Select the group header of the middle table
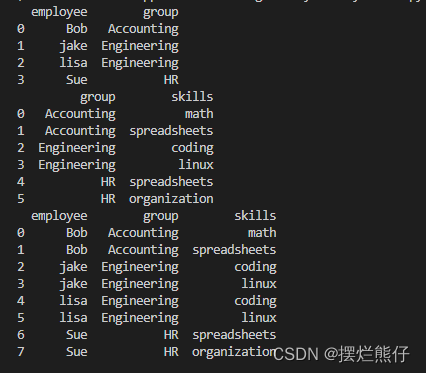The height and width of the screenshot is (373, 426). 98,97
